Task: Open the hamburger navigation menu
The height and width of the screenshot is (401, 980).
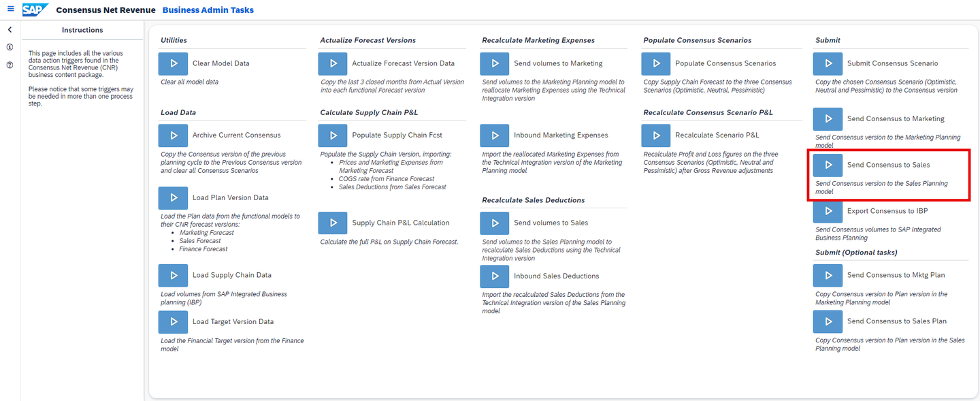Action: tap(10, 10)
